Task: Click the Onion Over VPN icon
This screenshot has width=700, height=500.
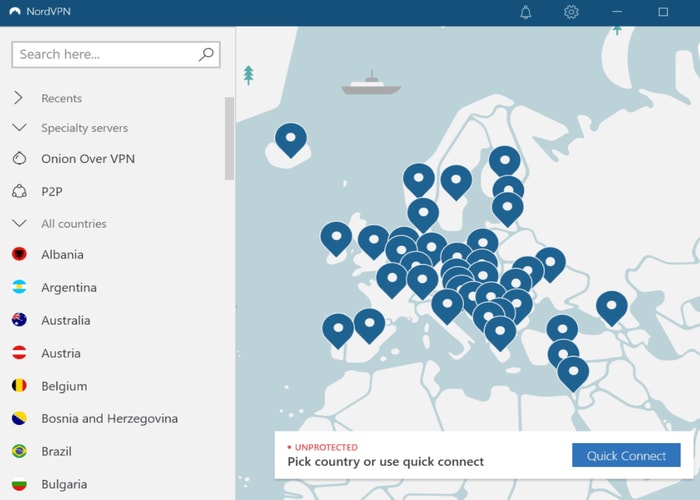Action: (x=19, y=159)
